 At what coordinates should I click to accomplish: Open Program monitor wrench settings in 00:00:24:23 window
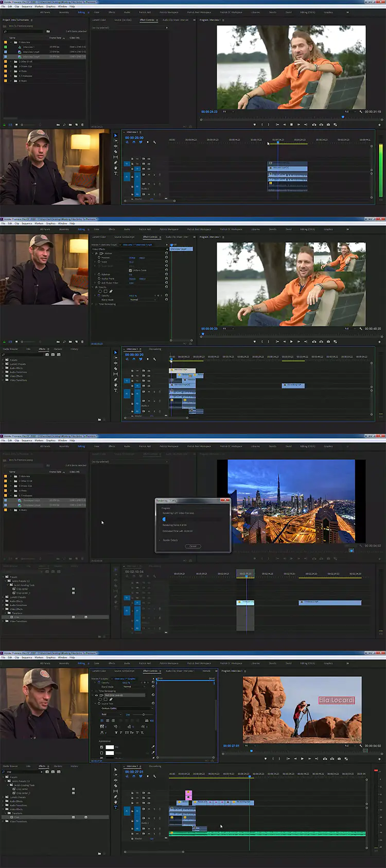pos(361,112)
